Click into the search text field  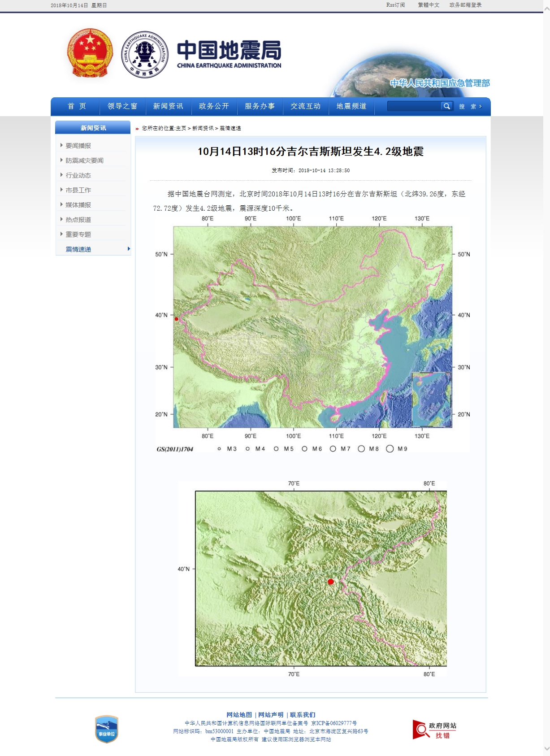414,106
